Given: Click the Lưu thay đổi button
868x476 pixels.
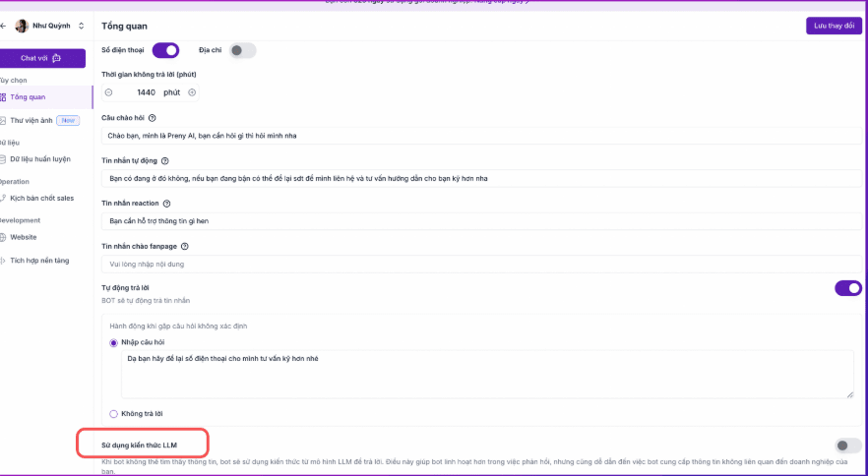Looking at the screenshot, I should (x=833, y=26).
